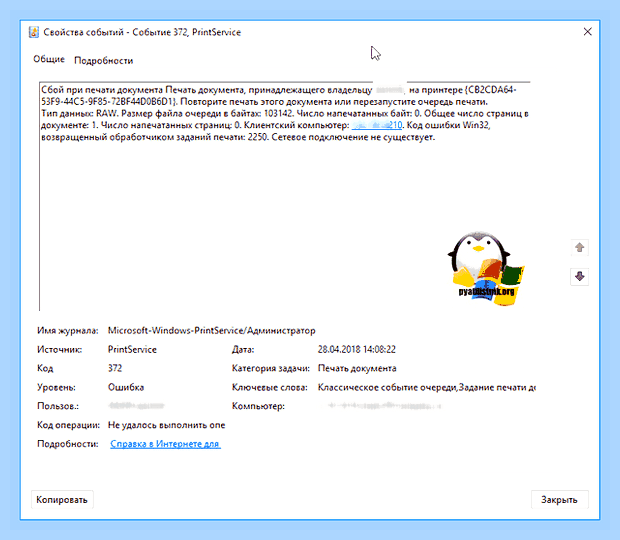Click the Пользов. label

pos(58,406)
